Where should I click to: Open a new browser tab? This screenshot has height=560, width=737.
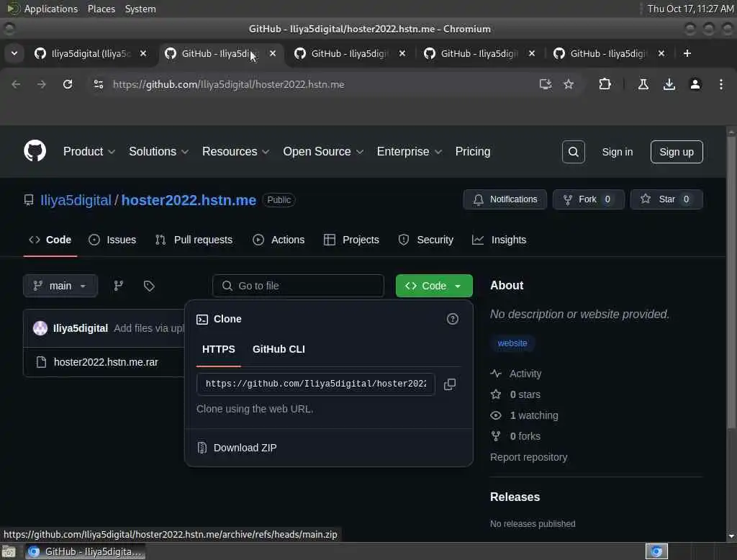click(687, 53)
